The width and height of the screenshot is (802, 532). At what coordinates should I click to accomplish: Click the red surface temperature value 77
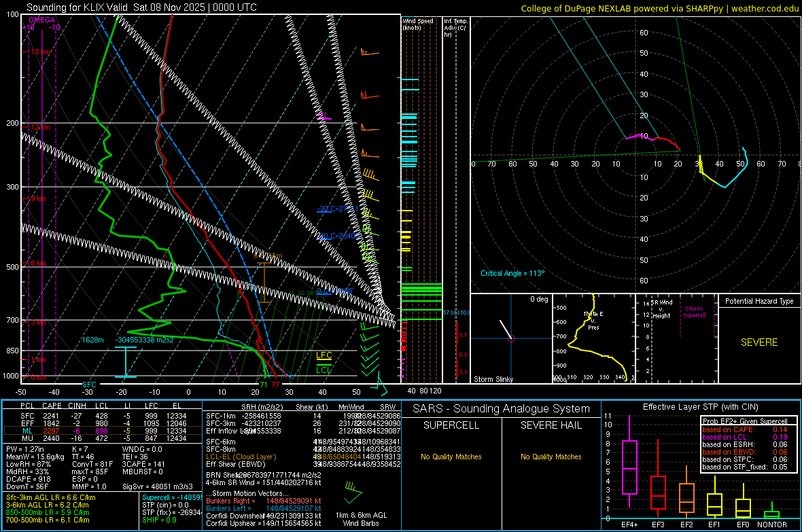pyautogui.click(x=276, y=385)
